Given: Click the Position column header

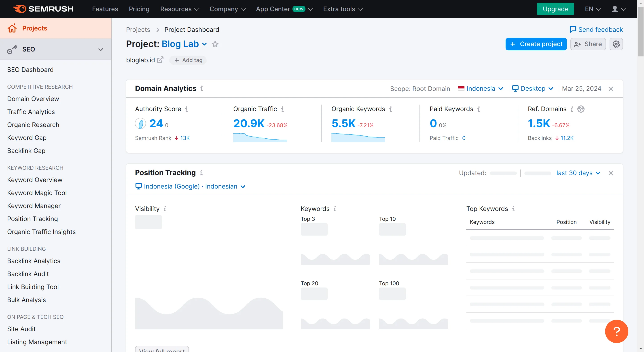Looking at the screenshot, I should tap(566, 222).
